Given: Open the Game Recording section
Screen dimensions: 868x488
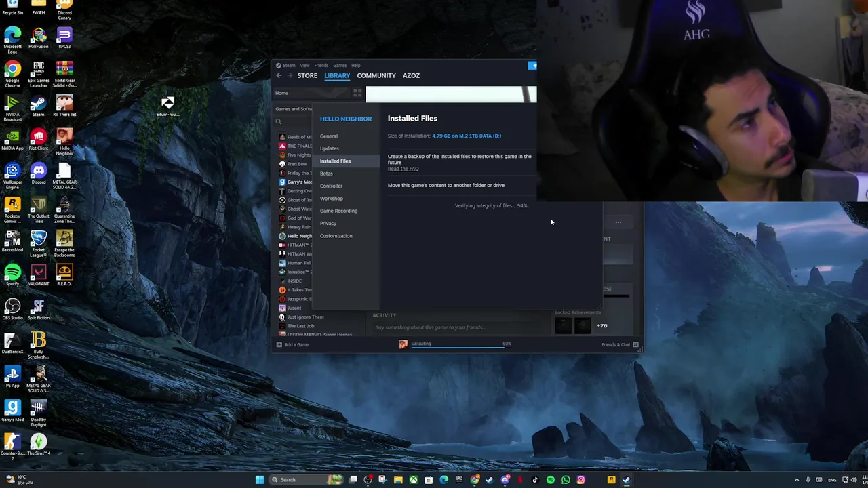Looking at the screenshot, I should pyautogui.click(x=338, y=211).
